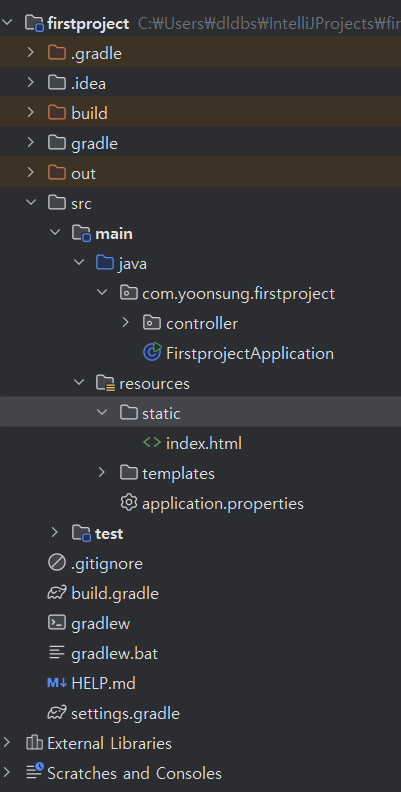Viewport: 401px width, 792px height.
Task: Click the blue java source root icon
Action: point(105,263)
